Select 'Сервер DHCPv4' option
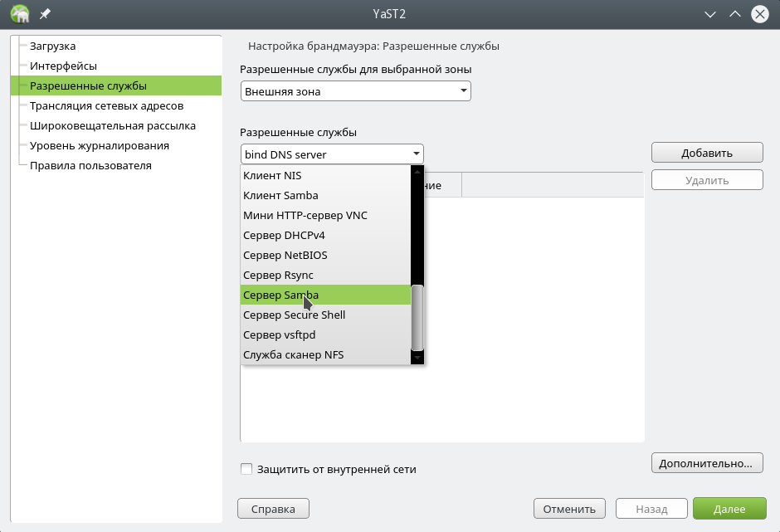Viewport: 780px width, 532px height. [325, 235]
